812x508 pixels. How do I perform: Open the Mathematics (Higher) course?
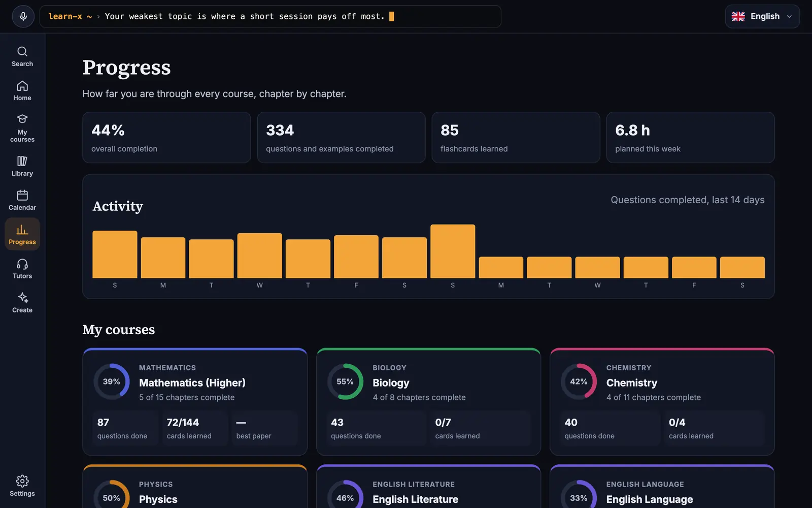pyautogui.click(x=195, y=402)
